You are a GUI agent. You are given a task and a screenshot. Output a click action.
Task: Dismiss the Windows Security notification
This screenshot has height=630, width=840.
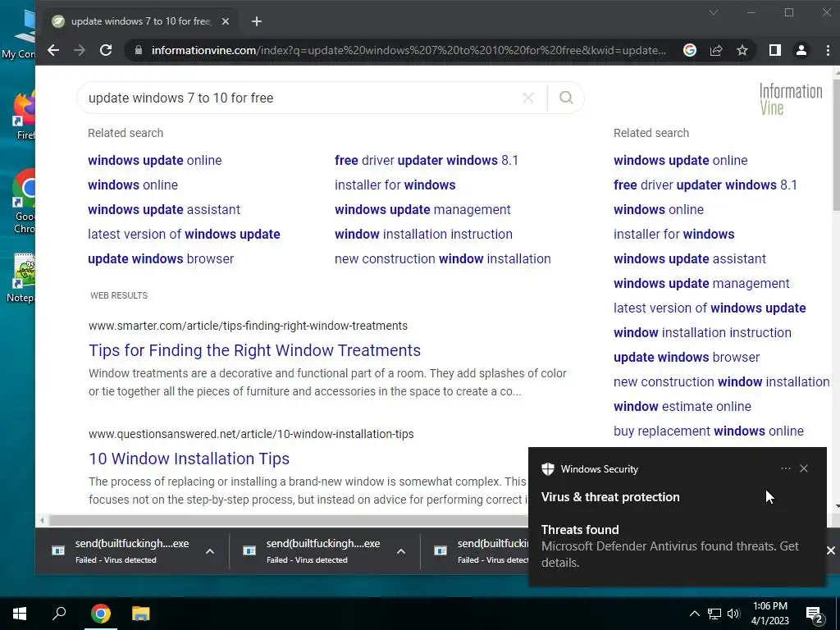click(804, 468)
